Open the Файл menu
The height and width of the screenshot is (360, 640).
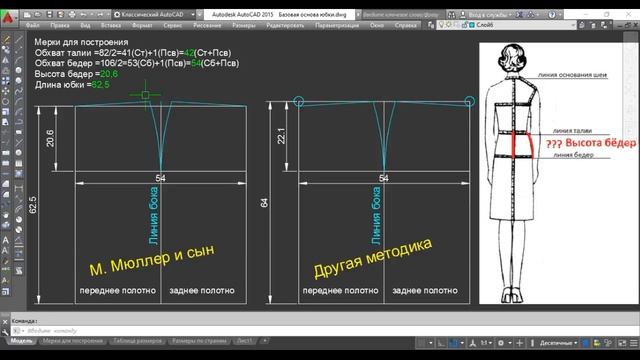click(x=32, y=25)
